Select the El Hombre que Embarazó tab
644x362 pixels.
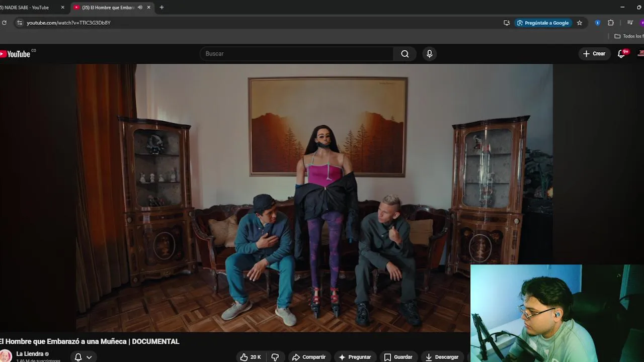point(108,8)
